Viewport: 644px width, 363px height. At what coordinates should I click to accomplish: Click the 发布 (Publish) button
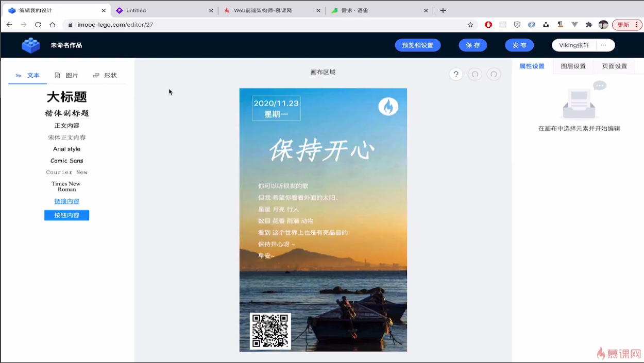pos(519,45)
